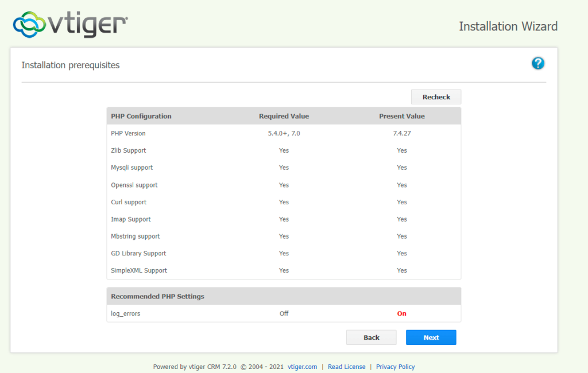
Task: Click the present value Yes for SimpleXML Support
Action: pos(401,270)
